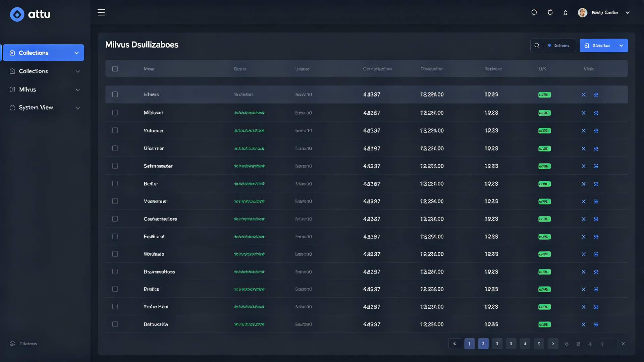Click the shield icon in the top bar
644x362 pixels.
click(550, 12)
